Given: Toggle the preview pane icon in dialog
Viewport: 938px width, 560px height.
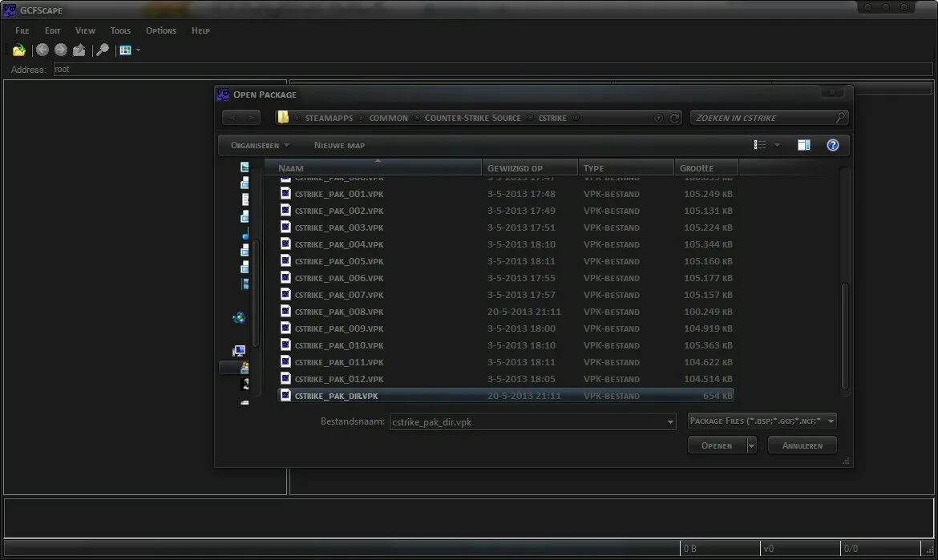Looking at the screenshot, I should [x=803, y=145].
